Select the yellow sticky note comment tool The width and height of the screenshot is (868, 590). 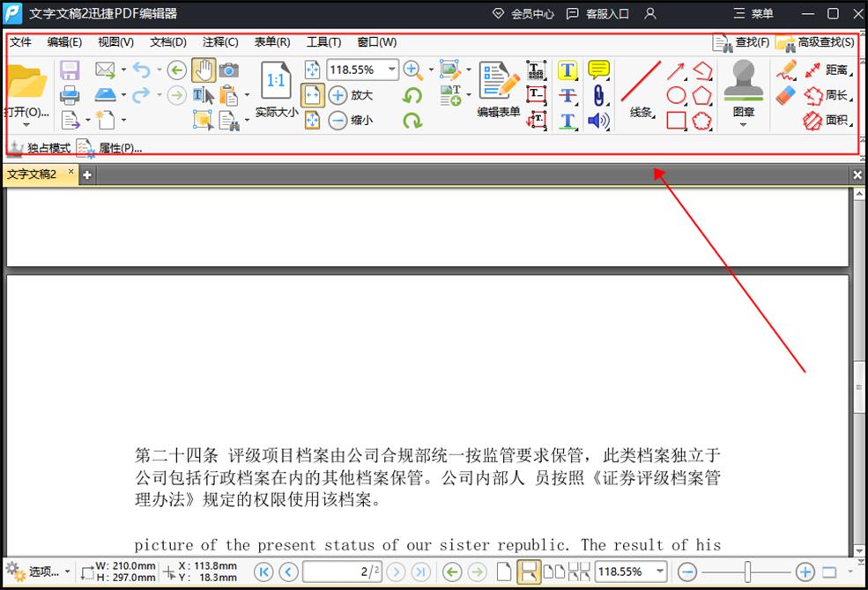598,69
